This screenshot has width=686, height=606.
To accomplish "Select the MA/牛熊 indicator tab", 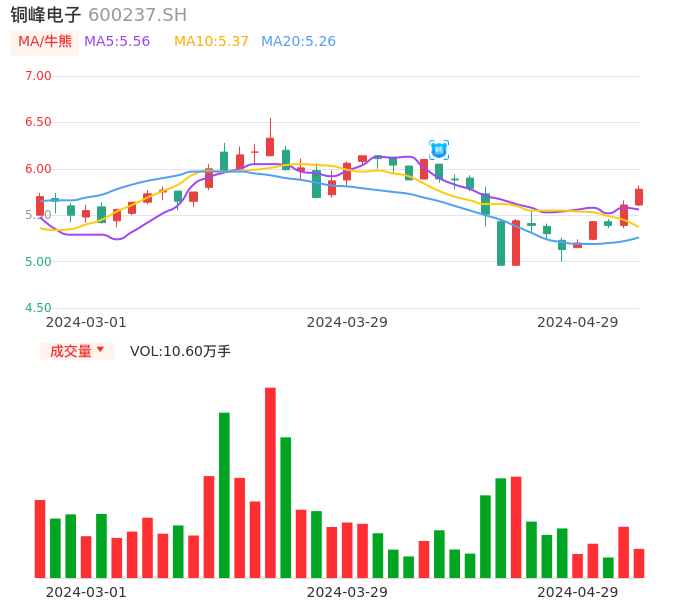I will pos(45,42).
